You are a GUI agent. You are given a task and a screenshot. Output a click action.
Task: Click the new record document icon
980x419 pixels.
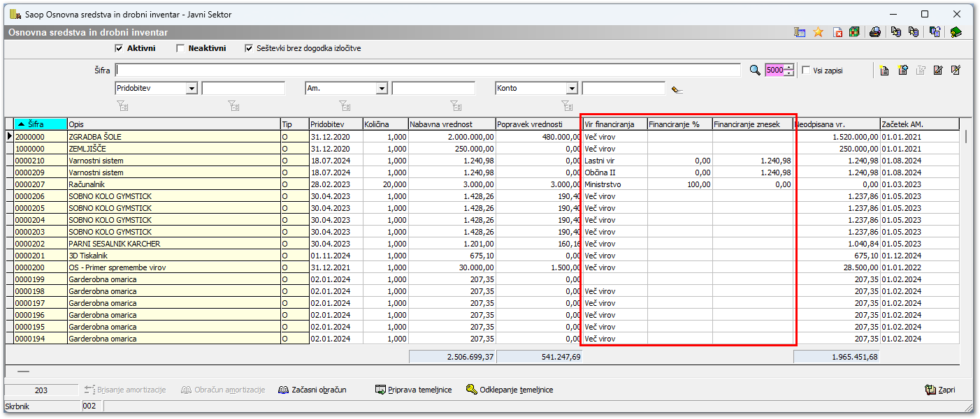coord(885,70)
